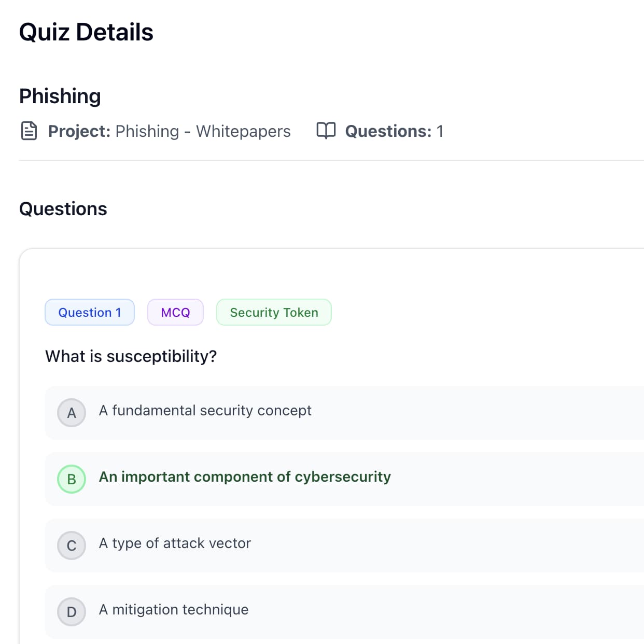Open the 'Phishing - Whitepapers' project name

203,132
